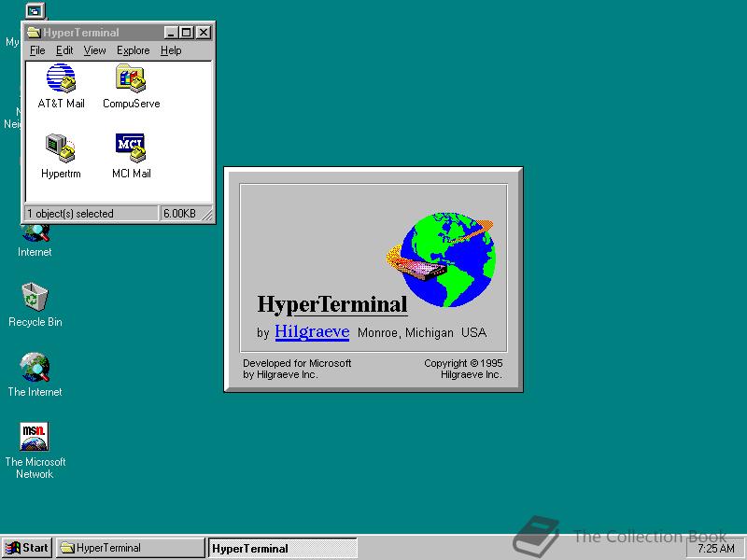The height and width of the screenshot is (560, 747).
Task: Open the Edit menu
Action: coord(64,50)
